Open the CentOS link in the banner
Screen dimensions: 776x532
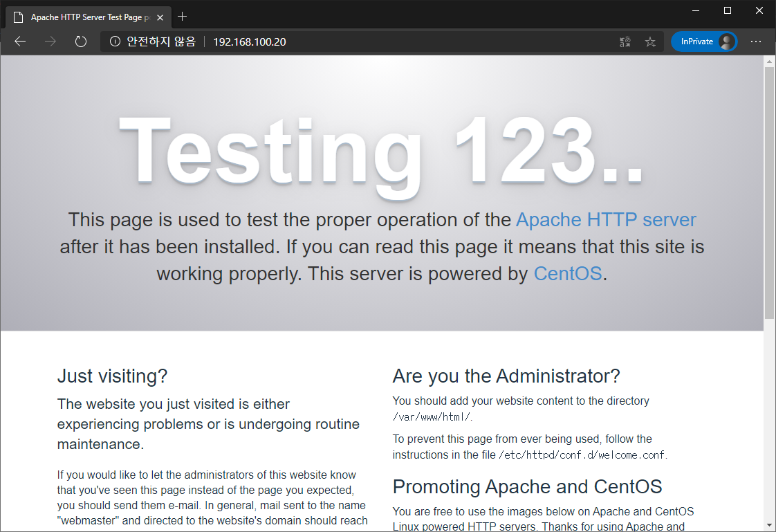coord(568,274)
